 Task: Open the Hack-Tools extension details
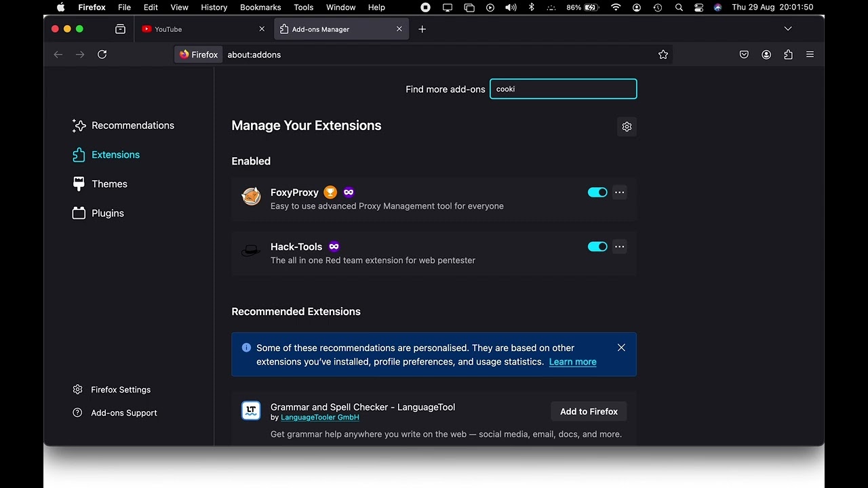tap(296, 247)
